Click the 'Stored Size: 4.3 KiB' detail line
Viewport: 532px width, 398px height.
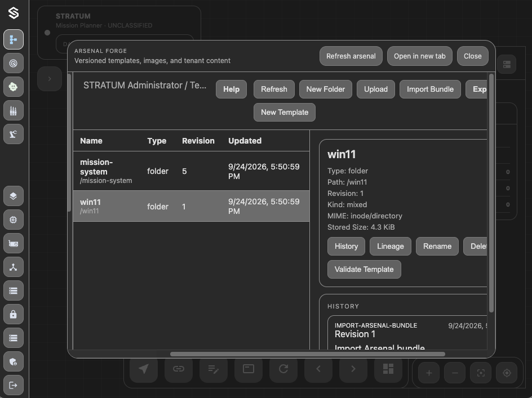tap(361, 227)
